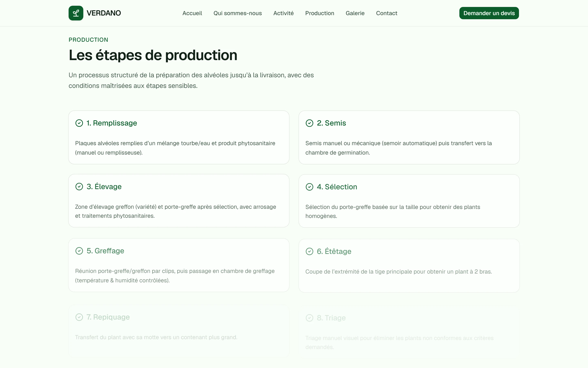Click the Verdano sprout logo icon
Viewport: 588px width, 368px height.
[x=76, y=13]
